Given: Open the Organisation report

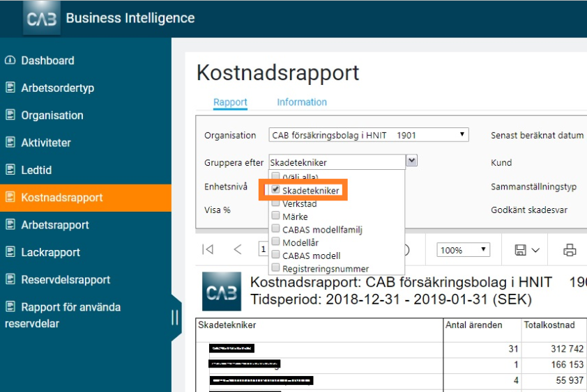Looking at the screenshot, I should pyautogui.click(x=52, y=115).
